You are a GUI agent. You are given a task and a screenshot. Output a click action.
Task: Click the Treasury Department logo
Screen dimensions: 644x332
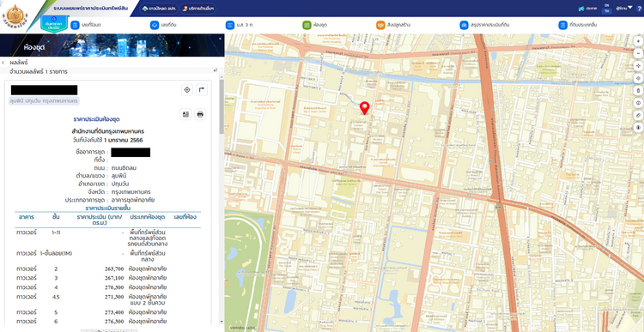pos(15,16)
